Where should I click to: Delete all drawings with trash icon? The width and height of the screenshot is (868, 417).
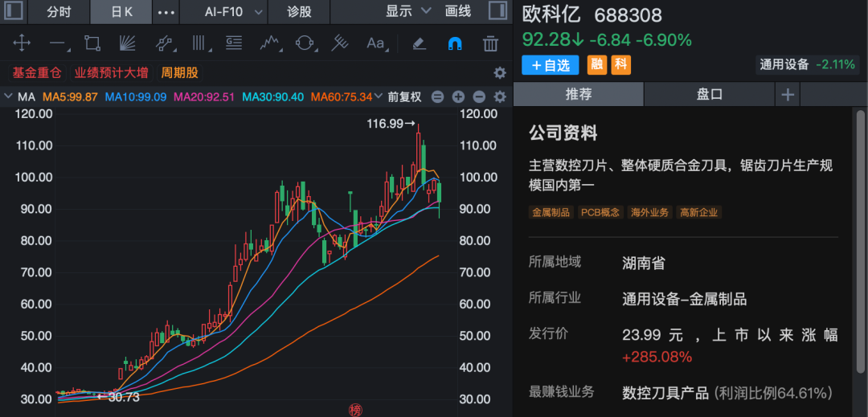tap(490, 43)
